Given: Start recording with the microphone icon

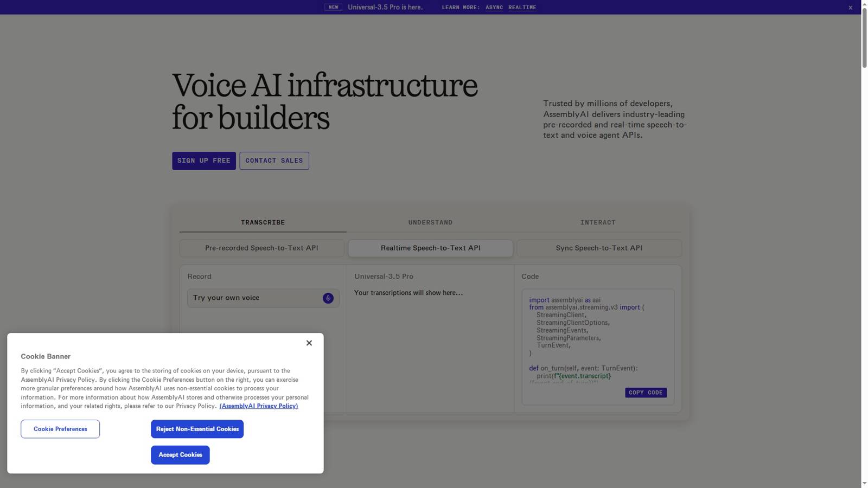Looking at the screenshot, I should coord(328,298).
